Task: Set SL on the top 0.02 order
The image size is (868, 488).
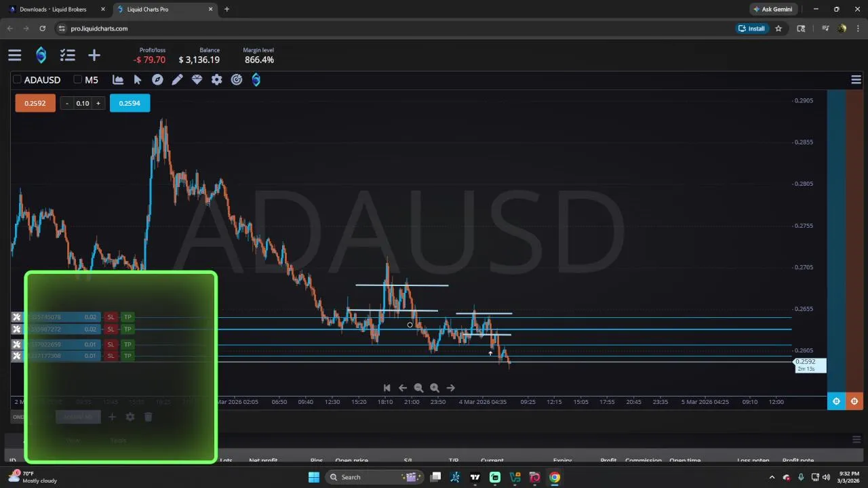Action: (111, 317)
